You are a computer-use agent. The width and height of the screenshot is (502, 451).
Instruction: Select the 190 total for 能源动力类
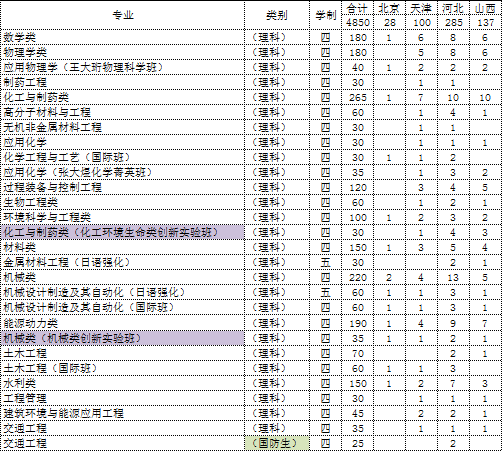[x=358, y=323]
